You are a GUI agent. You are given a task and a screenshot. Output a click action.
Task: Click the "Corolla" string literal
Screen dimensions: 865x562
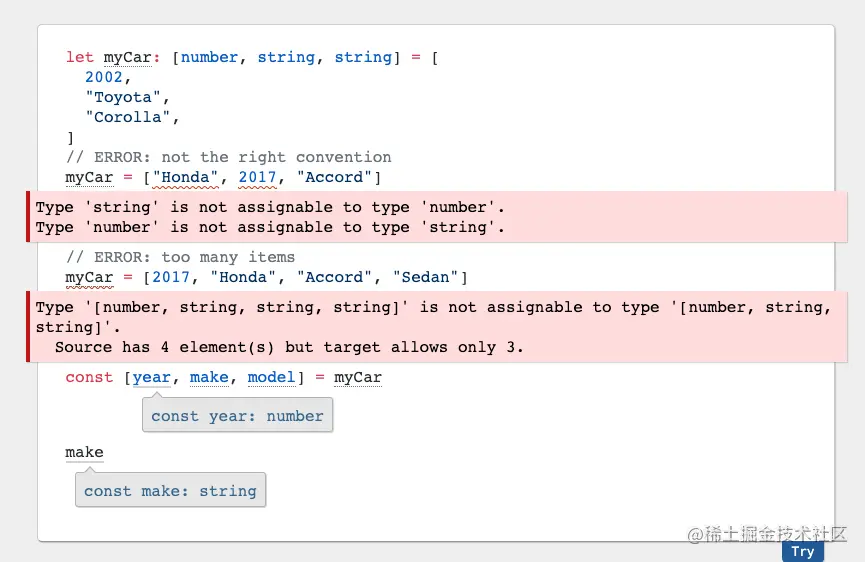click(x=128, y=117)
